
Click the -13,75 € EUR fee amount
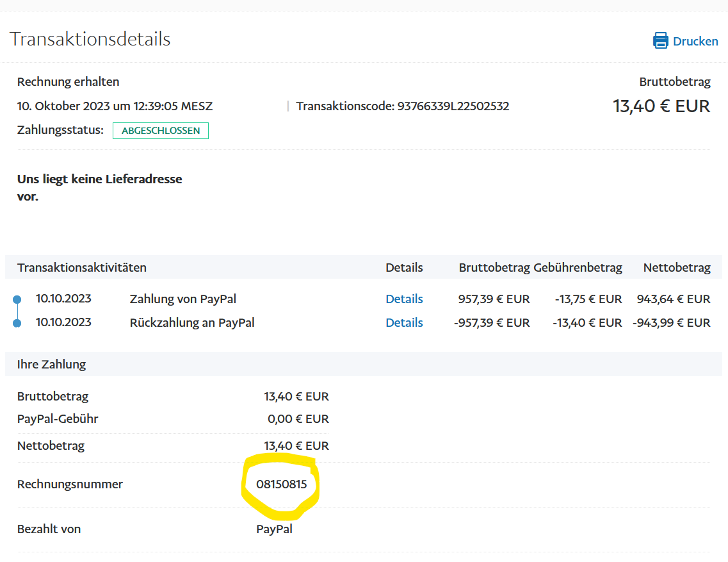588,299
